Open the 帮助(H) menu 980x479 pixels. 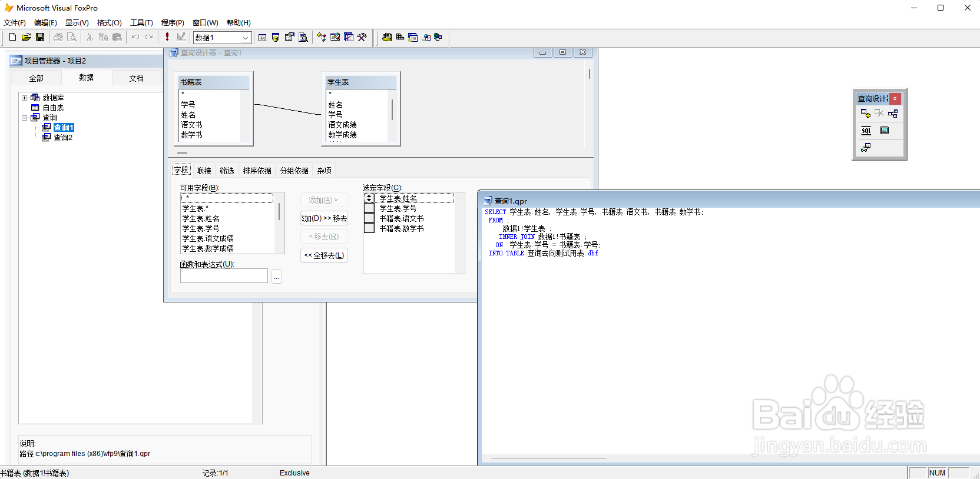tap(239, 23)
